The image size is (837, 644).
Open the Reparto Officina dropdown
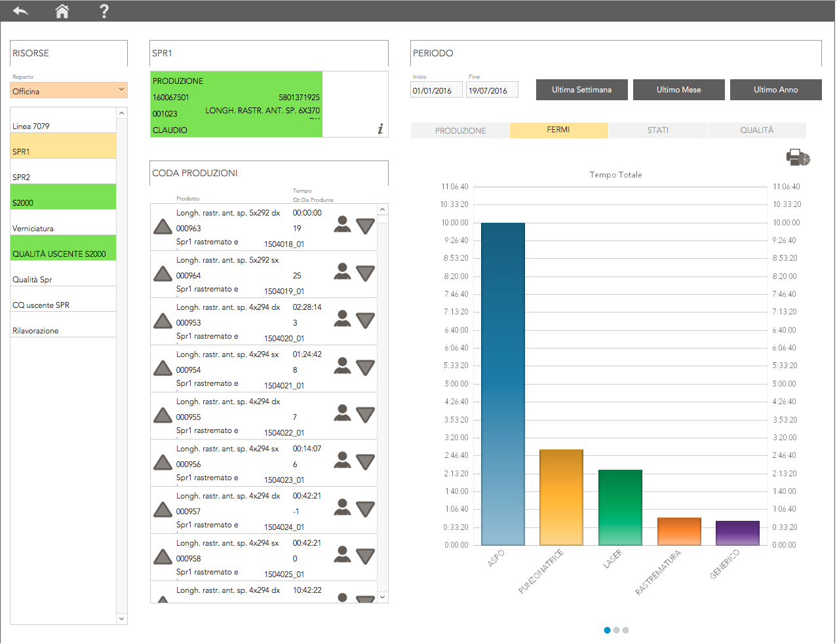tap(69, 90)
